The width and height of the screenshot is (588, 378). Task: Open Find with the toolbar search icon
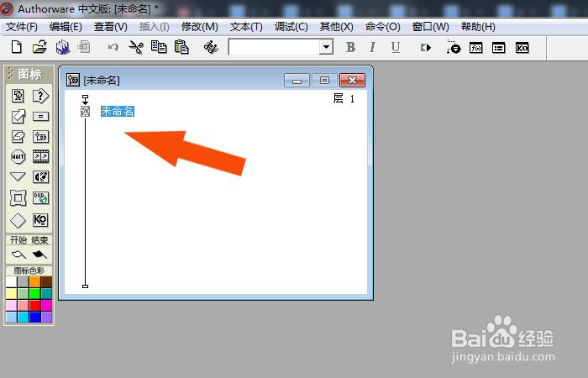coord(211,47)
